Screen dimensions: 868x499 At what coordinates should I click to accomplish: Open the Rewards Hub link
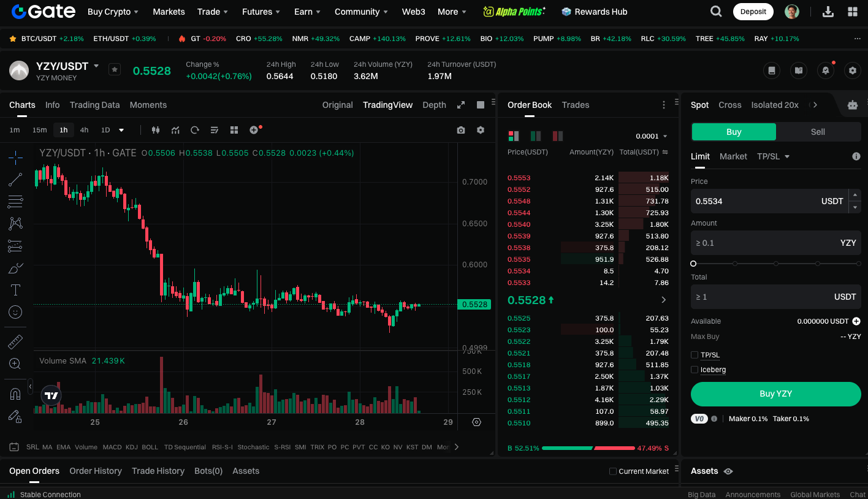(x=595, y=12)
